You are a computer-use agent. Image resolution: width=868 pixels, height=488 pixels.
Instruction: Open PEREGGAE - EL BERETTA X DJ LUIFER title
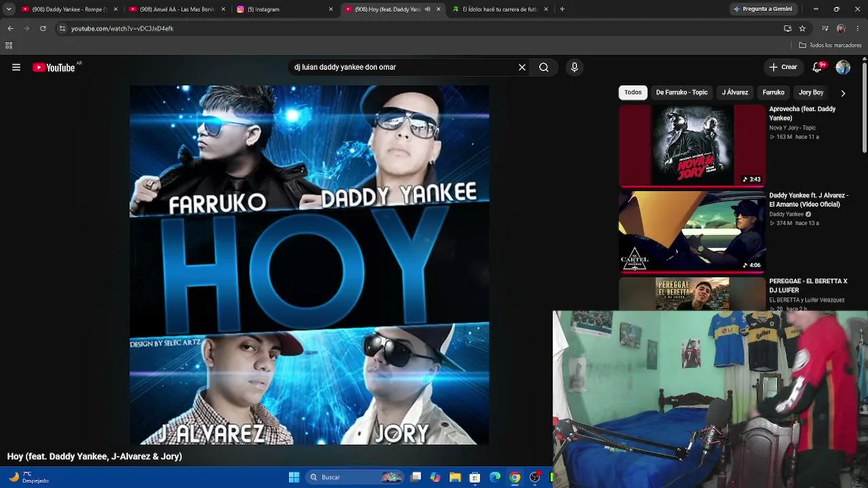tap(808, 285)
